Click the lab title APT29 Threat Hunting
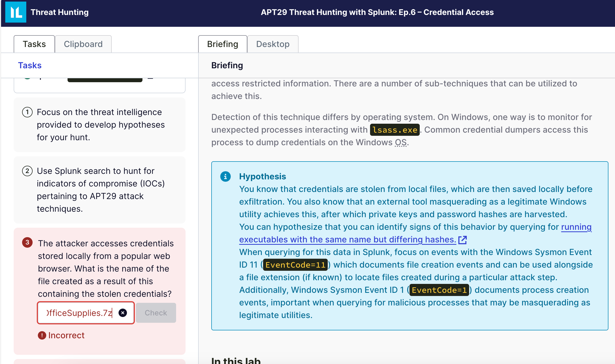 (x=377, y=12)
